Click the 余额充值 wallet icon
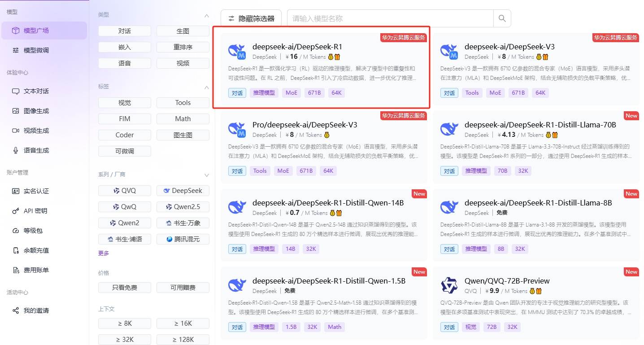 (16, 250)
